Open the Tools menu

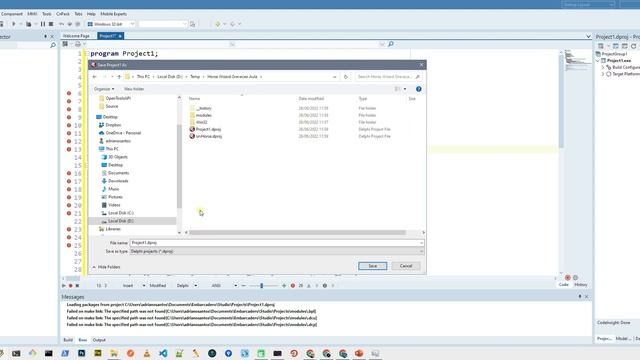click(47, 14)
